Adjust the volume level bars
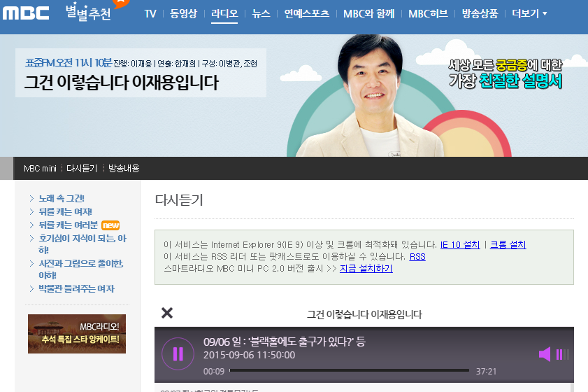 (562, 354)
